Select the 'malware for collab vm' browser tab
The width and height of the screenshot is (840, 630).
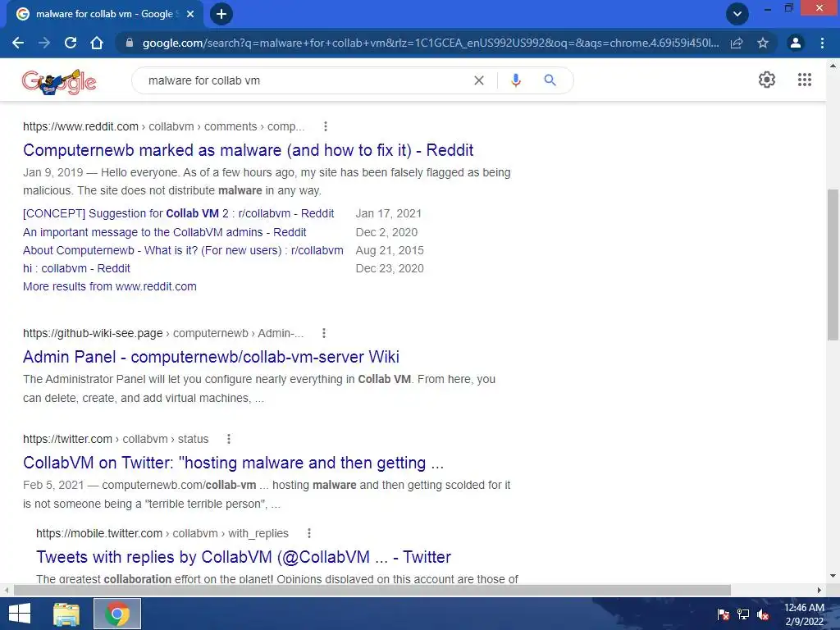(x=104, y=14)
